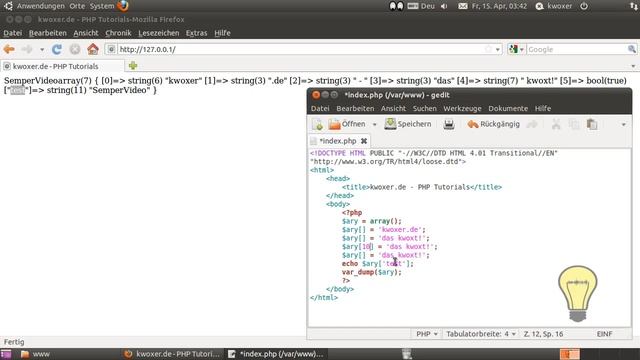Open gedit Dokumente menu
Image resolution: width=640 pixels, height=360 pixels.
508,109
